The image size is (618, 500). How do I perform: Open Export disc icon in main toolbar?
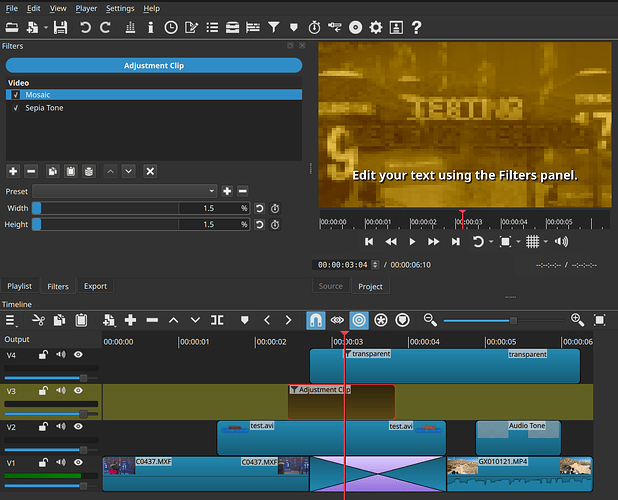(x=356, y=27)
